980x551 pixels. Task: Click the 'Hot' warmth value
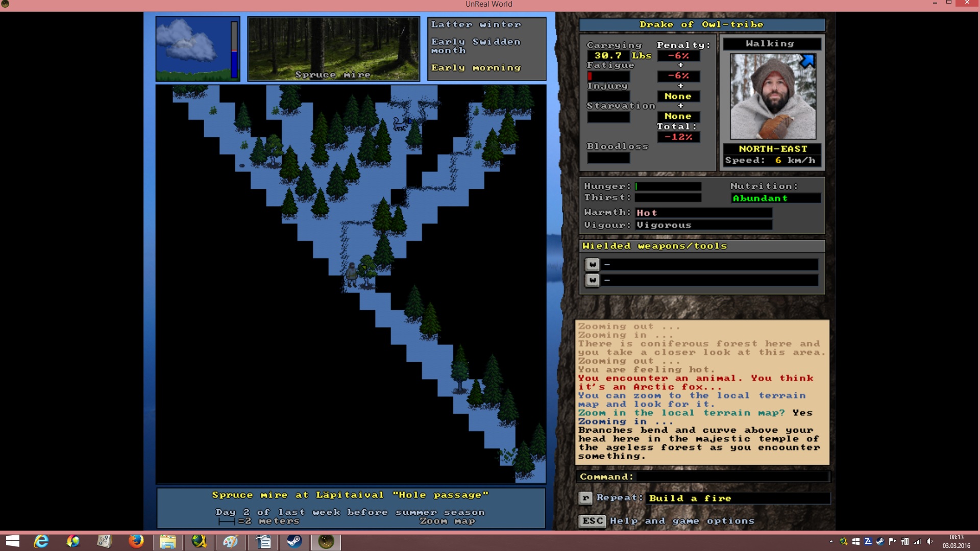pos(703,213)
